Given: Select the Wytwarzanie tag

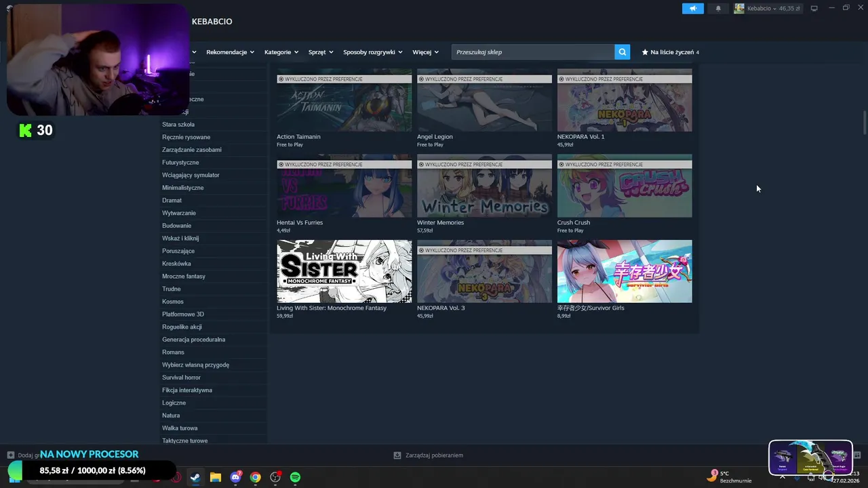Looking at the screenshot, I should 179,213.
